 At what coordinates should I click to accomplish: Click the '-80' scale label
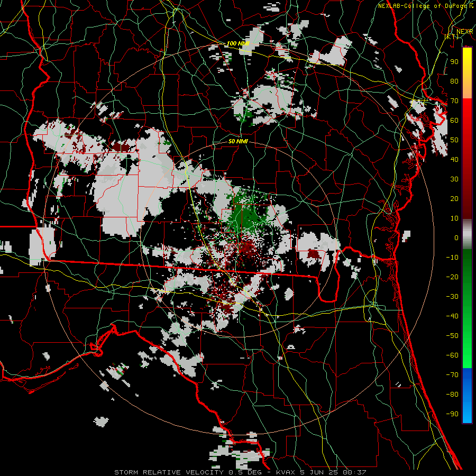click(x=452, y=395)
